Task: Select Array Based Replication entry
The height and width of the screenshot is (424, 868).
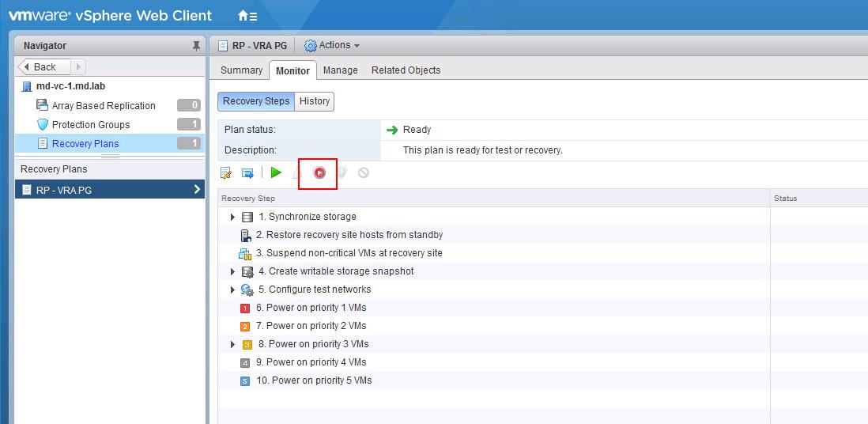Action: tap(104, 106)
